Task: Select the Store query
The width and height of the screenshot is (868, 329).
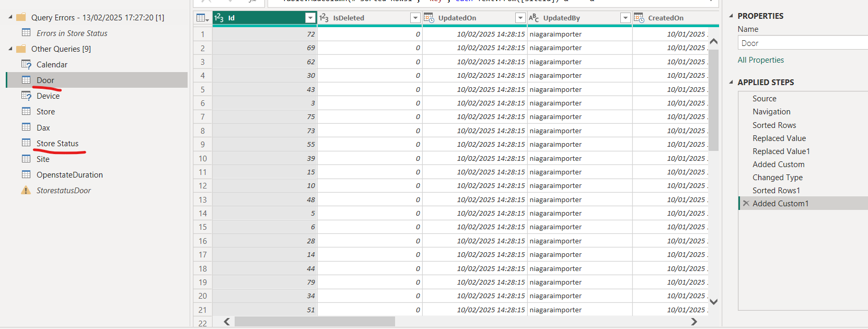Action: [45, 111]
